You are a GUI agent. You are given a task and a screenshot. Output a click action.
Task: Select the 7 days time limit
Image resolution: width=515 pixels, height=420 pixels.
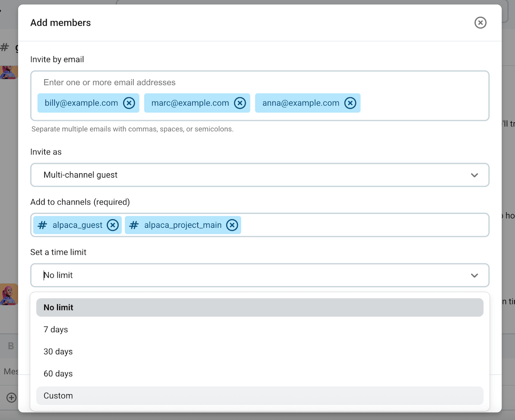[x=259, y=329]
